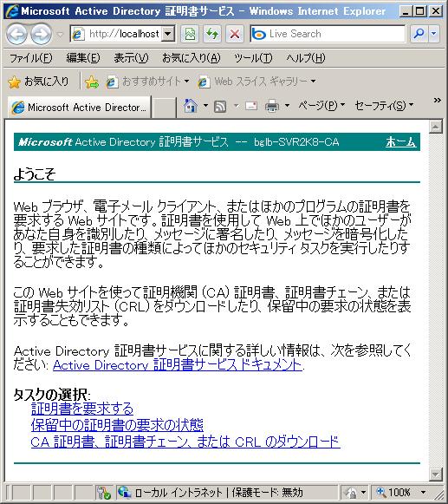Select the Microsoft Active Directory tab
The image size is (448, 504).
click(79, 107)
